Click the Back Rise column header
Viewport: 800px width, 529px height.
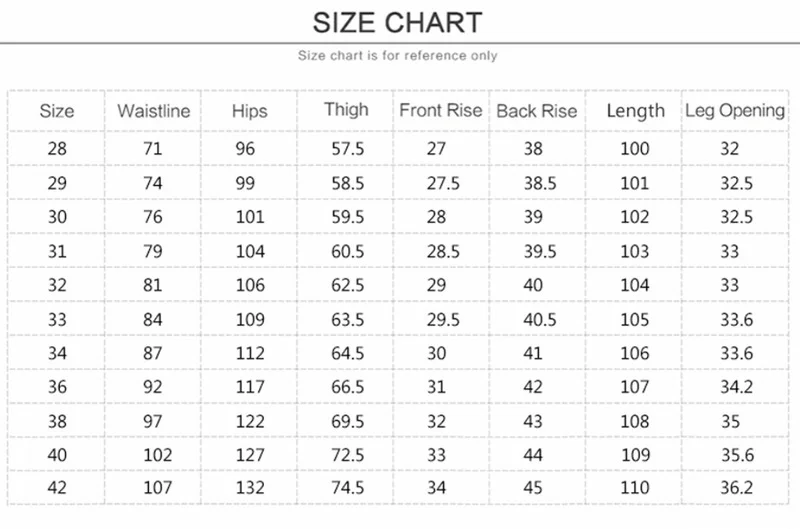[537, 111]
